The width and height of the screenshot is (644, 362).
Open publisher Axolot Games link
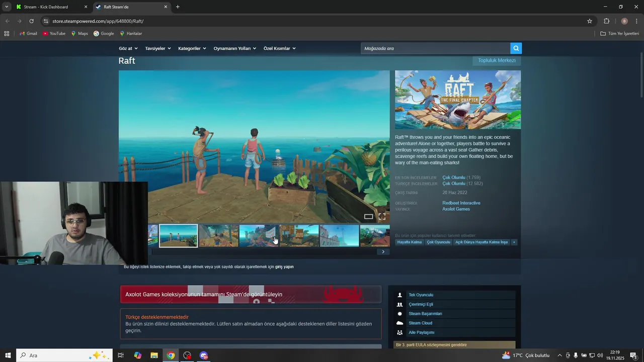456,209
